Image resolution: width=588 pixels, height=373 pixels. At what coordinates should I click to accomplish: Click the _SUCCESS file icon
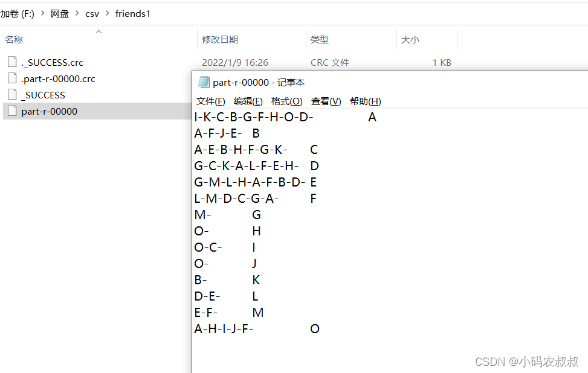11,95
